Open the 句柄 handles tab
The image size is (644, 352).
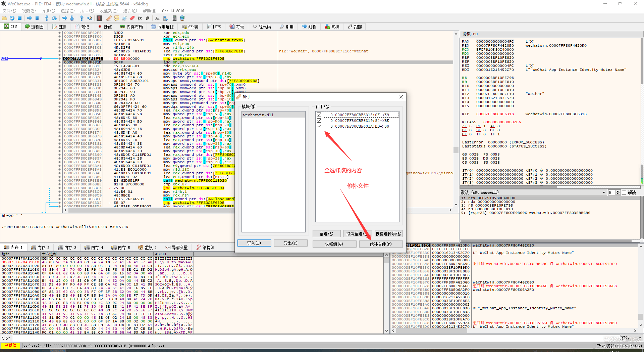(x=332, y=27)
